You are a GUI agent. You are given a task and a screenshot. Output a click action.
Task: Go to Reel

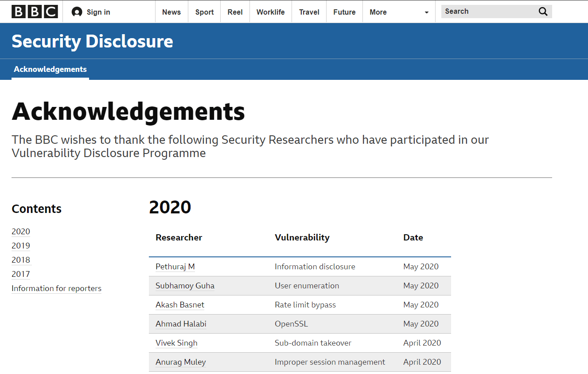point(235,12)
